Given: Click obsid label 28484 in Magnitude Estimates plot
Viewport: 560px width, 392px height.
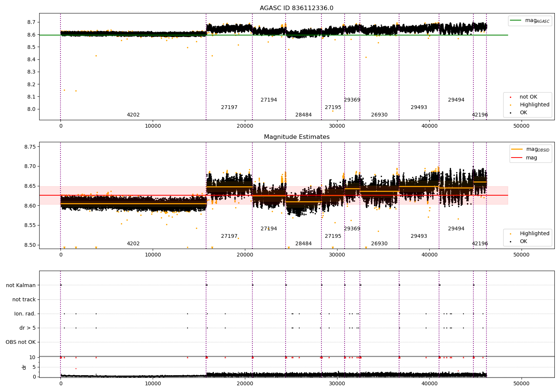Looking at the screenshot, I should pyautogui.click(x=304, y=244).
